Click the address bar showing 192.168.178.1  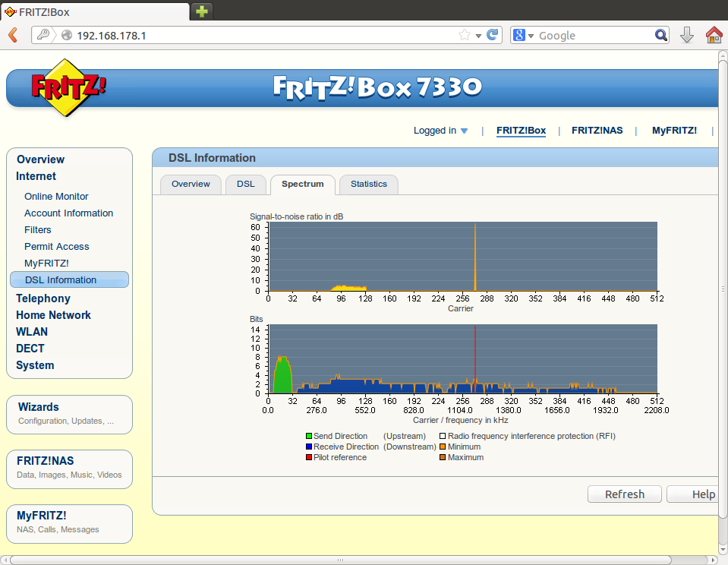(x=258, y=36)
